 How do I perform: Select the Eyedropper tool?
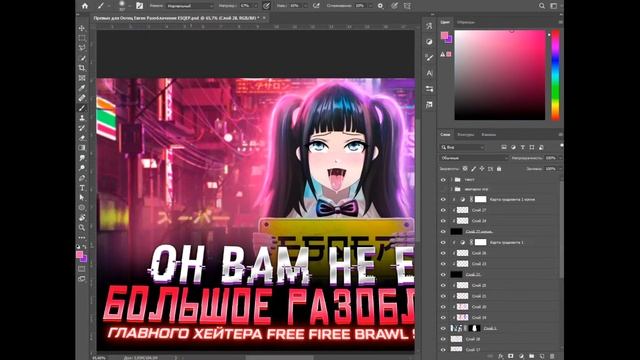(x=82, y=88)
